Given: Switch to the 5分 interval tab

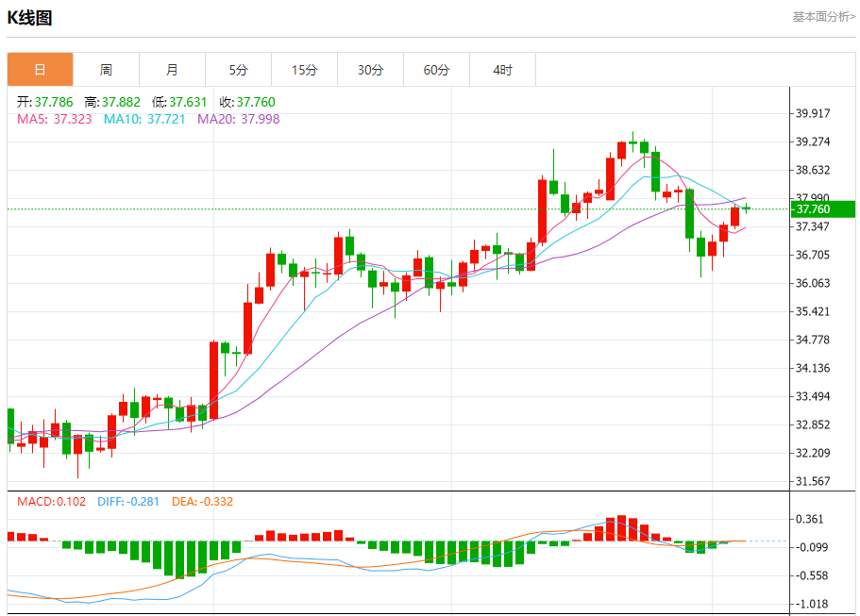Looking at the screenshot, I should pyautogui.click(x=238, y=70).
